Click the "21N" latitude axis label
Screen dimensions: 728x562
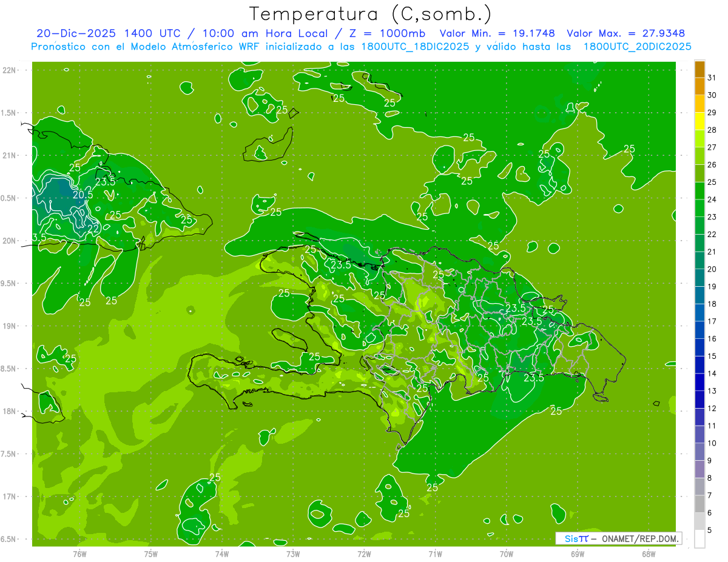click(x=9, y=155)
